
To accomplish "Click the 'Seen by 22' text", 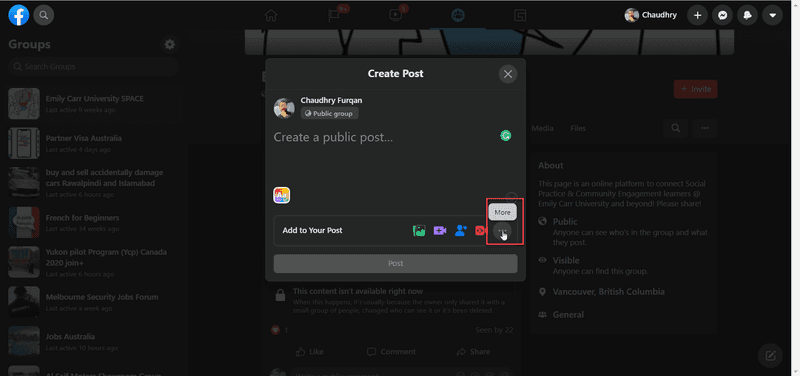I will tap(494, 330).
